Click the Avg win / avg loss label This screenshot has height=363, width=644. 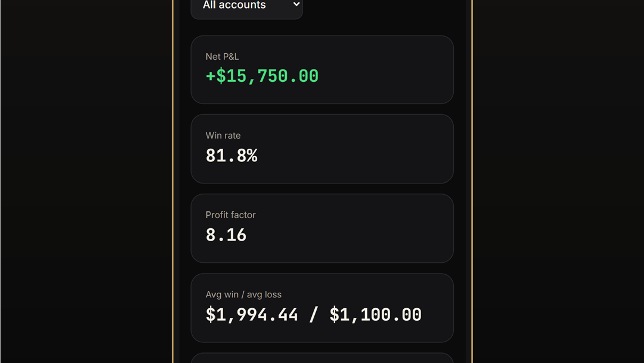tap(243, 295)
